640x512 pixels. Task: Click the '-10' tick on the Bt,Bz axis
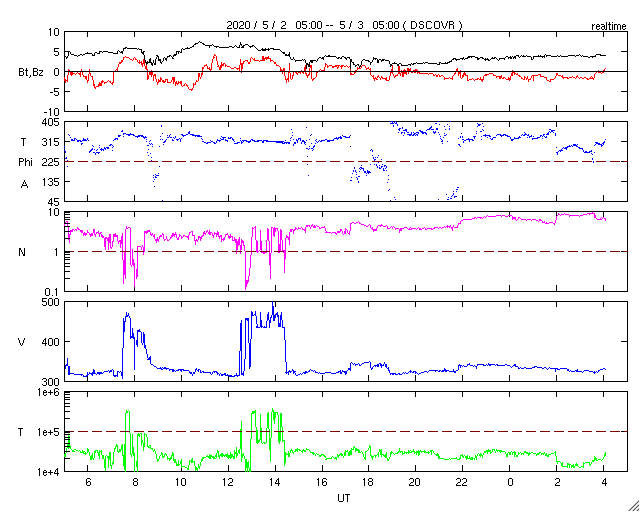(x=51, y=111)
